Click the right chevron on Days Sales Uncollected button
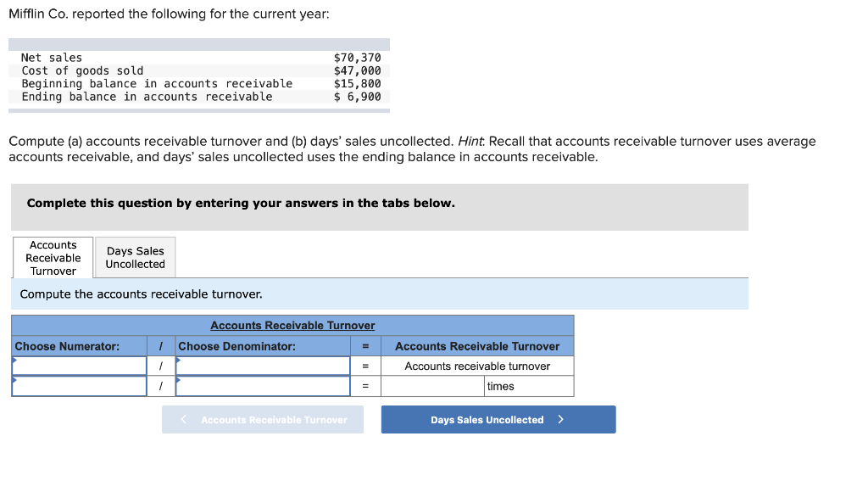Screen dimensions: 868x481 coord(561,419)
